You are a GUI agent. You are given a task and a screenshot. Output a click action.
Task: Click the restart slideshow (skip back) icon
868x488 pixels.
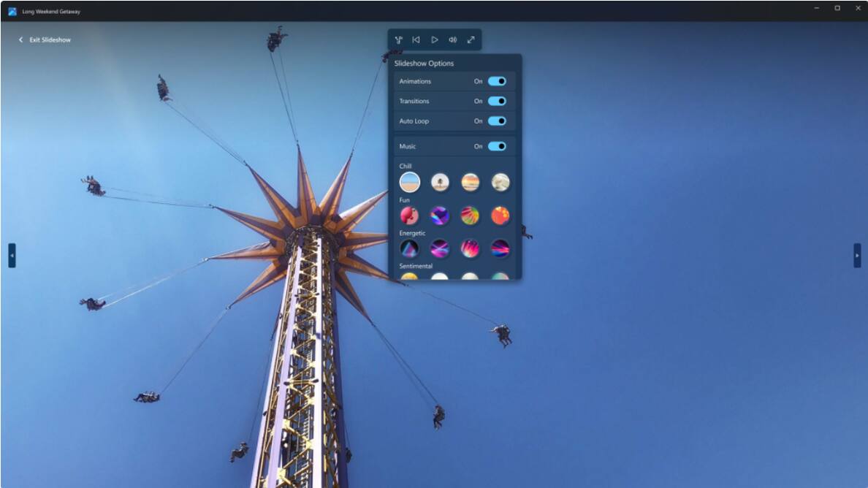pos(416,40)
